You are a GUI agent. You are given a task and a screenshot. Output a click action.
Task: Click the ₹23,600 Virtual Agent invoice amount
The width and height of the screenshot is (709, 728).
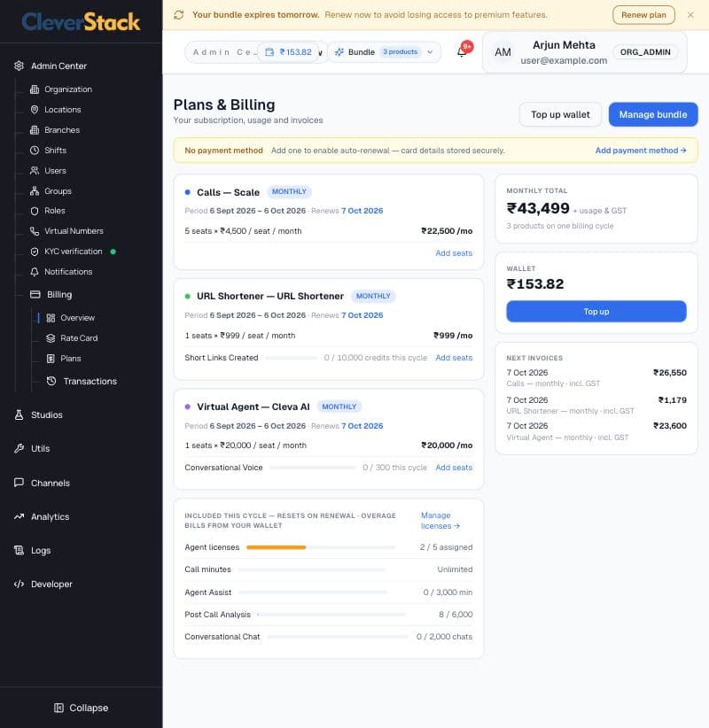coord(669,426)
